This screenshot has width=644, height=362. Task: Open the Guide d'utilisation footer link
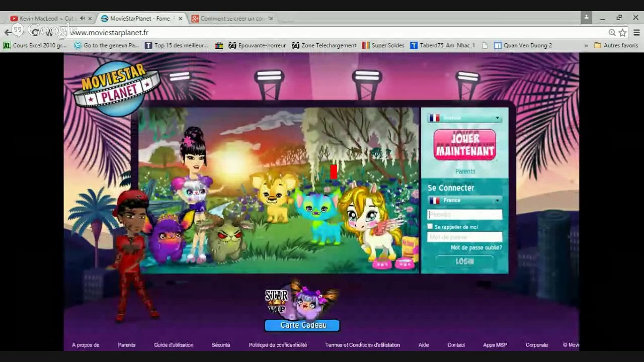point(174,345)
